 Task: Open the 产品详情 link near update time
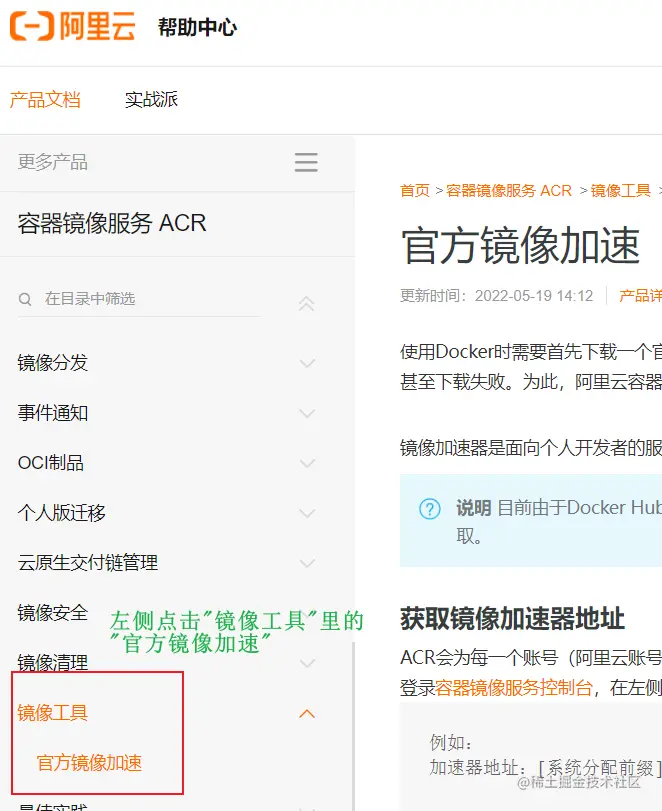coord(640,295)
